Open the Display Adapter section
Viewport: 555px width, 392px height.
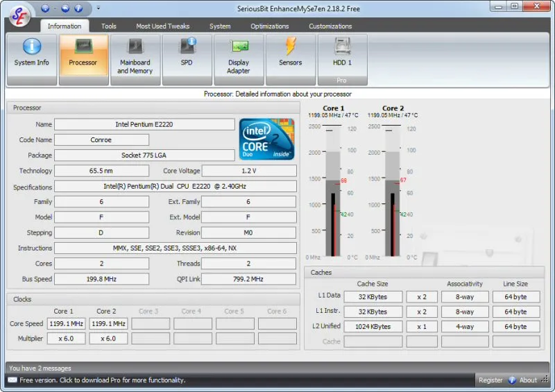(239, 60)
